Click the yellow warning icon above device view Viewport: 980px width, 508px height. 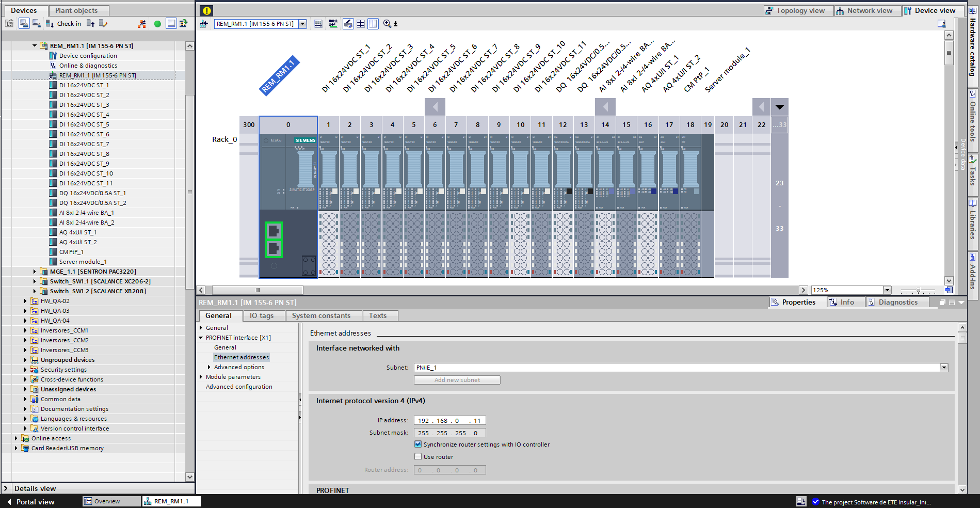tap(206, 10)
